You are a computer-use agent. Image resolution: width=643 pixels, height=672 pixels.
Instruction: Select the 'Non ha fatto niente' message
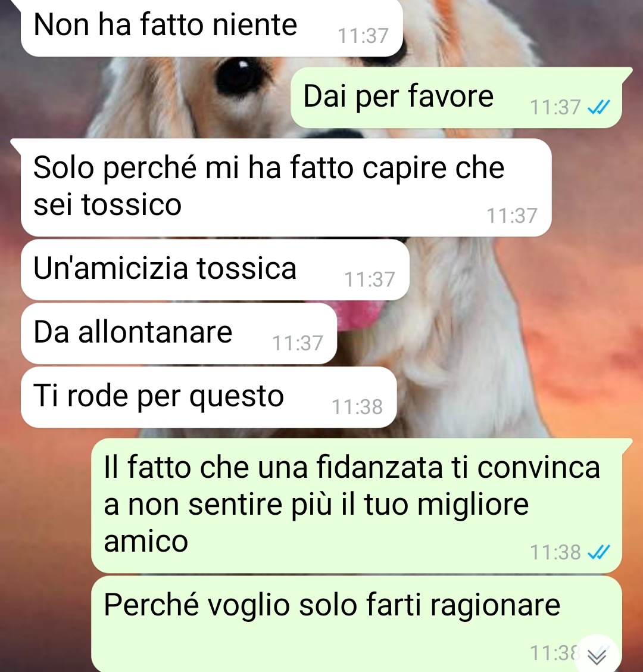pyautogui.click(x=211, y=27)
